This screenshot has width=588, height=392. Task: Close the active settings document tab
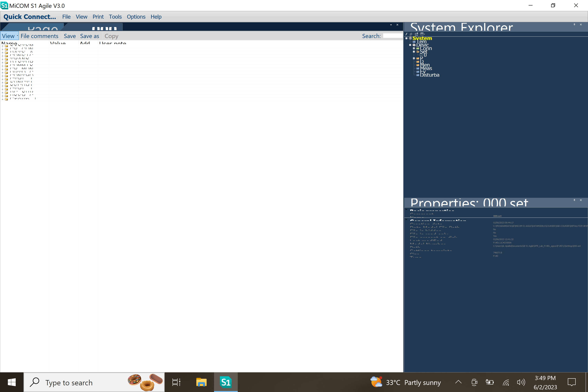pos(397,25)
